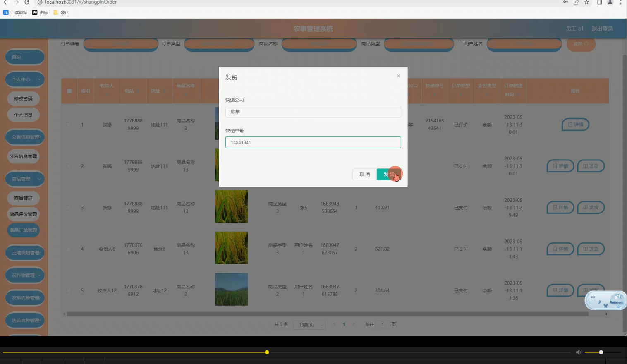Collapse the 商品管理 sidebar group
This screenshot has height=364, width=627.
[x=25, y=179]
